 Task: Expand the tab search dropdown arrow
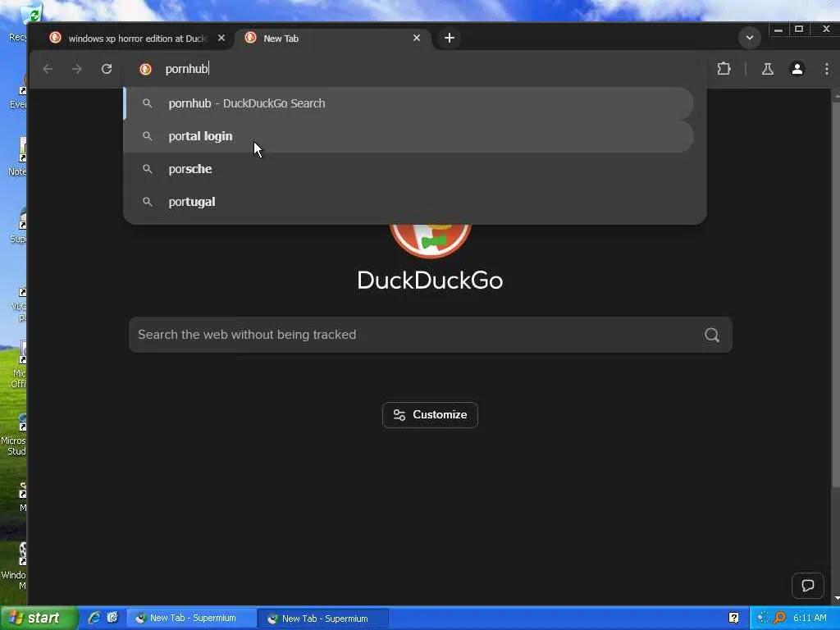(750, 38)
